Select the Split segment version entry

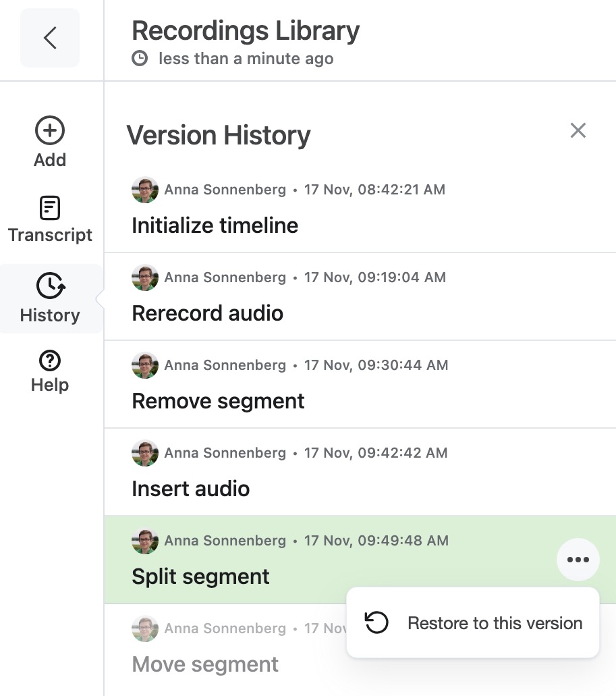click(360, 560)
